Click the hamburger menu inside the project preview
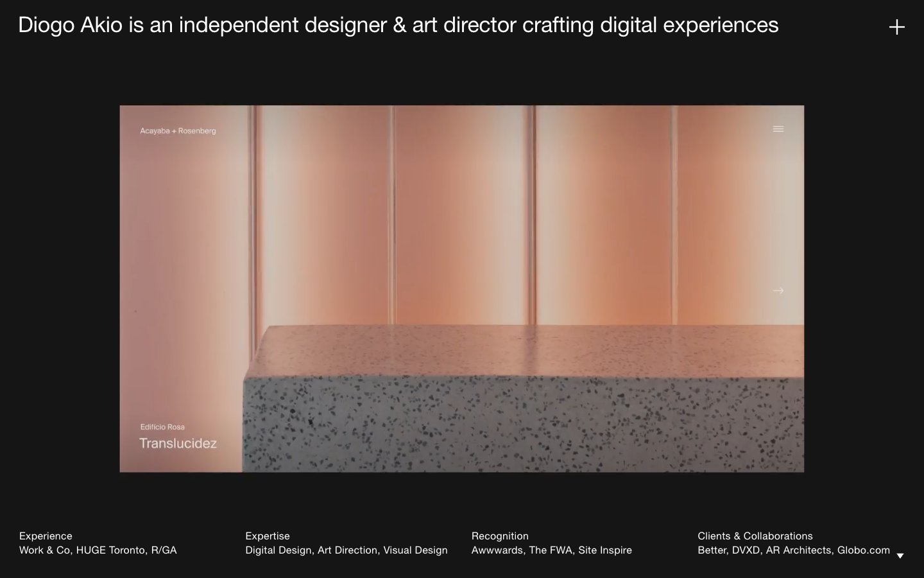 tap(778, 129)
